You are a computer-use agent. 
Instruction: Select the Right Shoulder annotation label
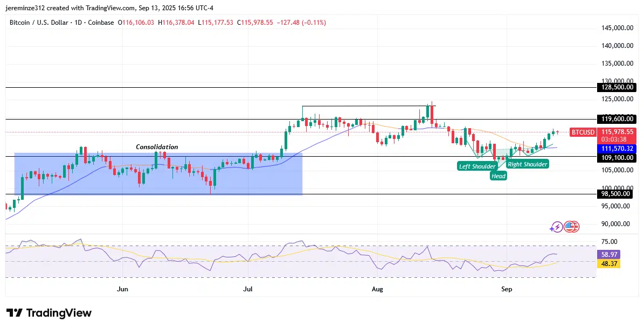(528, 164)
